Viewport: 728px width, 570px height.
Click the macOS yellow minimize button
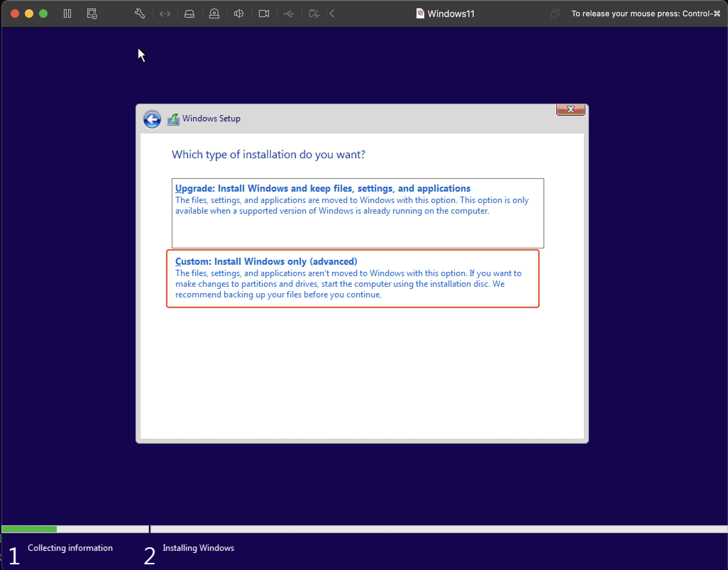[x=29, y=13]
